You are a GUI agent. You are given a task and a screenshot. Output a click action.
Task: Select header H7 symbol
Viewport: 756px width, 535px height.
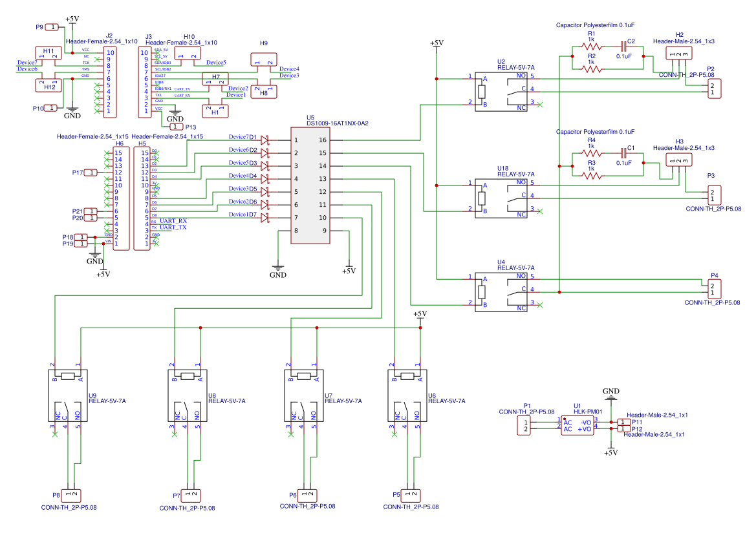[x=215, y=79]
